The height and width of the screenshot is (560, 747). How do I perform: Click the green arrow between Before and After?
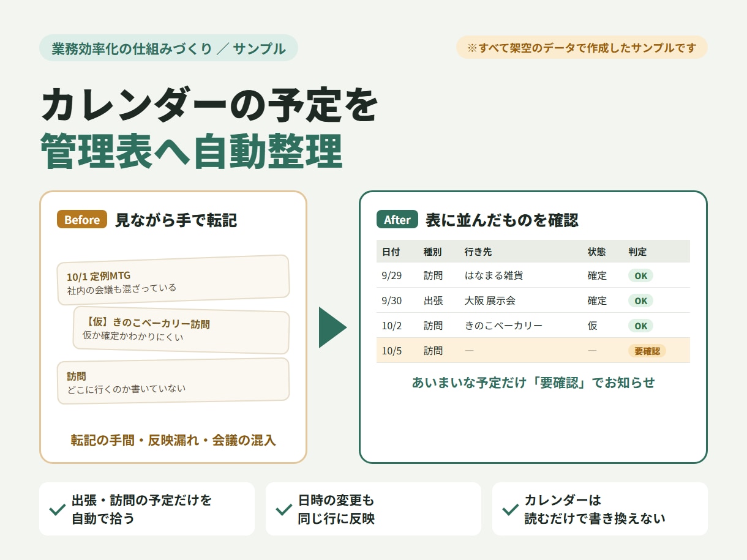[x=332, y=327]
